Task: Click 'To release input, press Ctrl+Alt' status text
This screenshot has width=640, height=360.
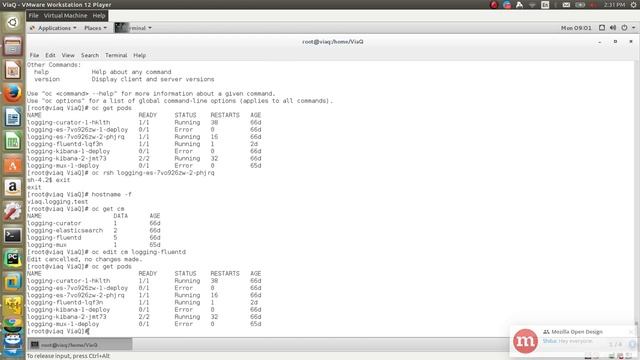Action: click(x=68, y=356)
